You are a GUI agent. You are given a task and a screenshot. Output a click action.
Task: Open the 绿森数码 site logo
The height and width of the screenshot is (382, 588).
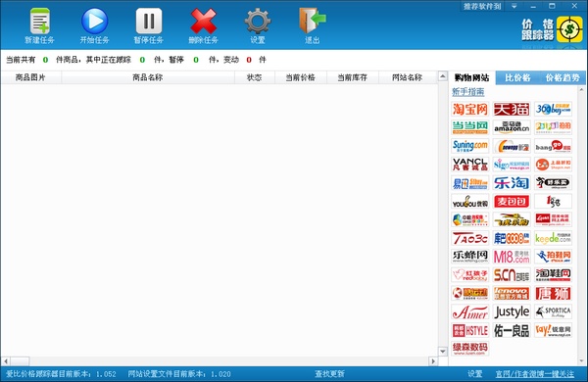click(470, 349)
